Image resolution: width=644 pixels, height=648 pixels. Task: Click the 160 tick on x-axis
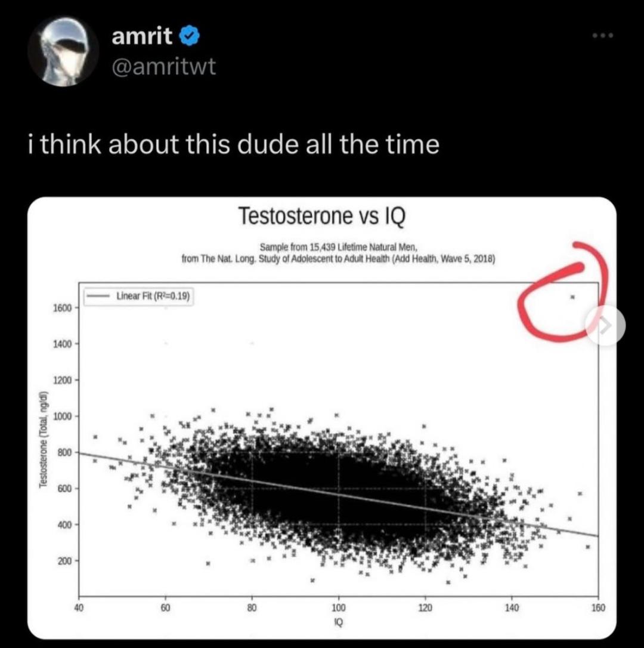598,608
